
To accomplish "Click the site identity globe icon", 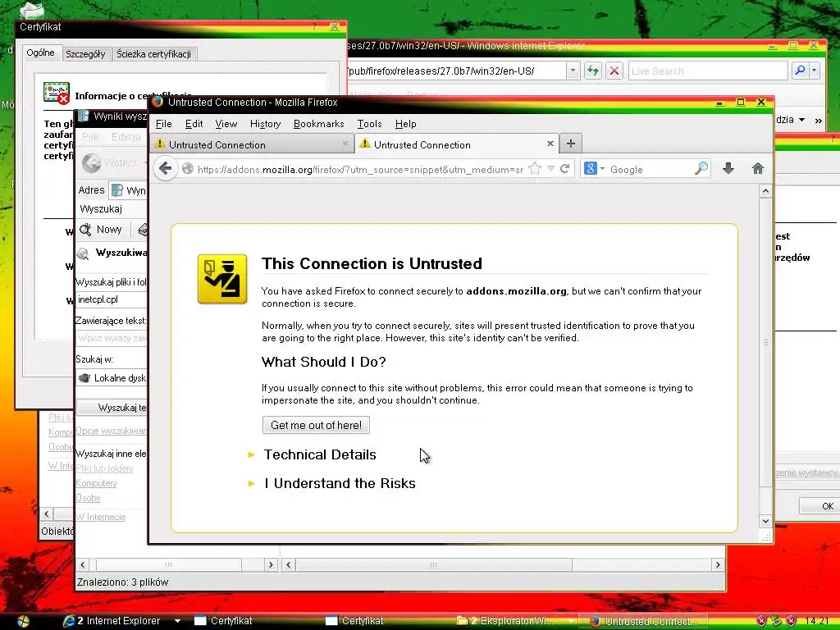I will tap(188, 169).
